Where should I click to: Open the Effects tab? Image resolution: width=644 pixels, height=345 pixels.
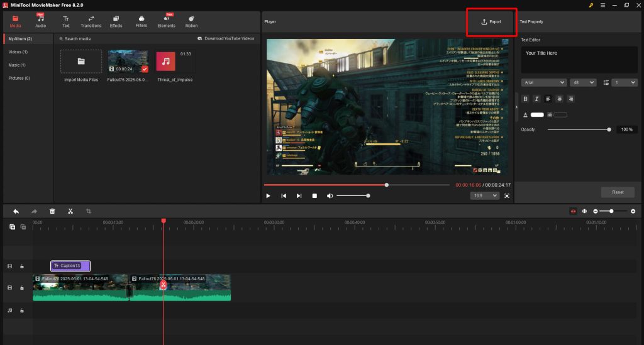[116, 21]
